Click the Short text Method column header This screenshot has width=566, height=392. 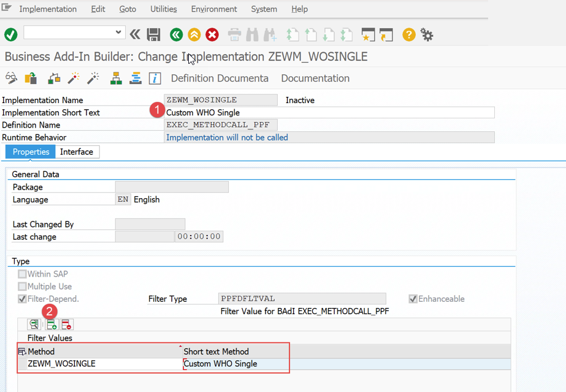click(x=235, y=352)
